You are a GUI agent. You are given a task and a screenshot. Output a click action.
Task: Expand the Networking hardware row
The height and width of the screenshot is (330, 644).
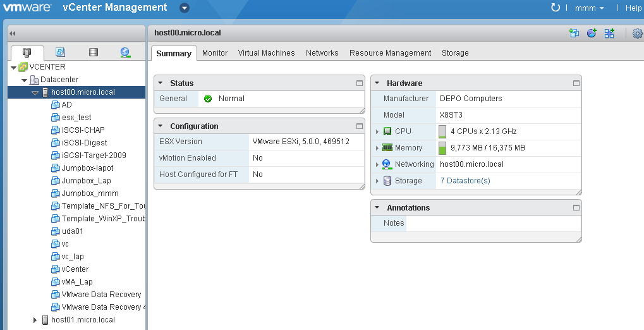[x=377, y=164]
